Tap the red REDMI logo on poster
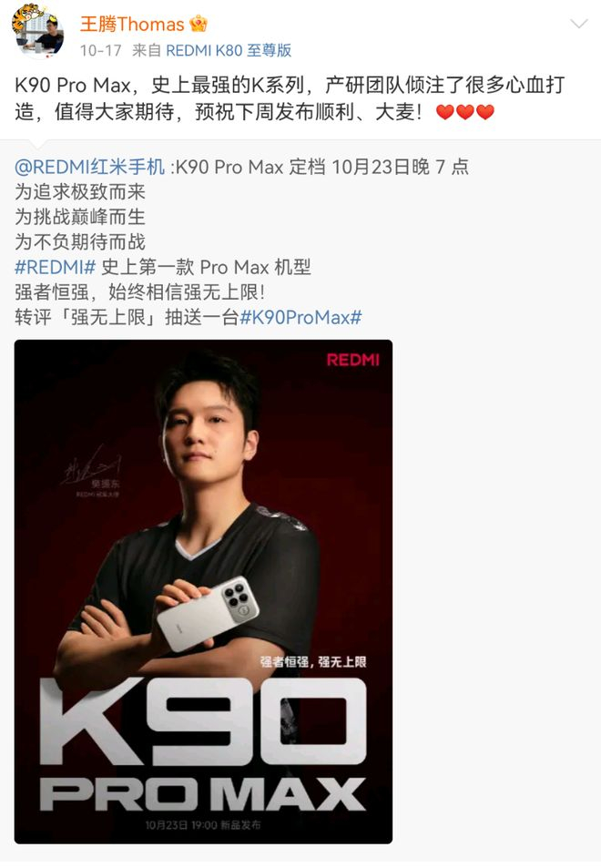 point(353,361)
